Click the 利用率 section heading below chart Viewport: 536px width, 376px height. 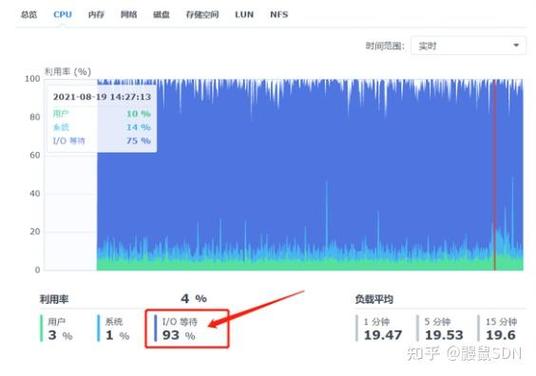pos(54,299)
